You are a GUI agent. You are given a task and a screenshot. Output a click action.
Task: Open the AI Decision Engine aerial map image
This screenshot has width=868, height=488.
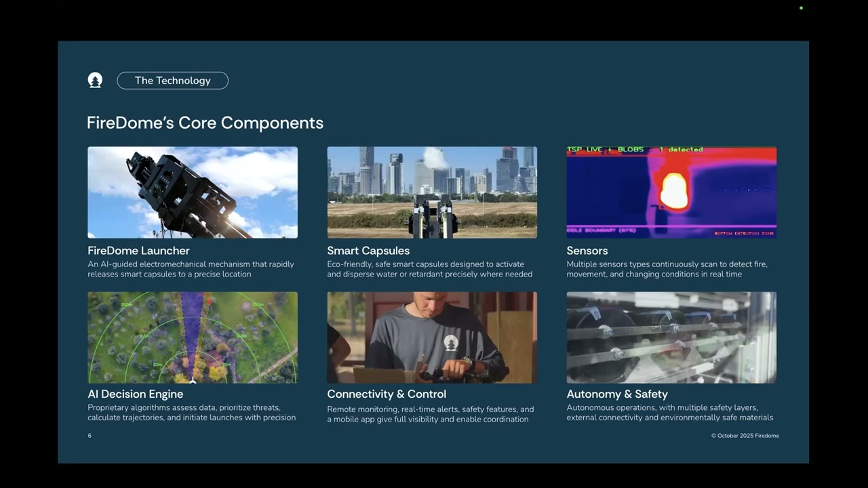[193, 338]
